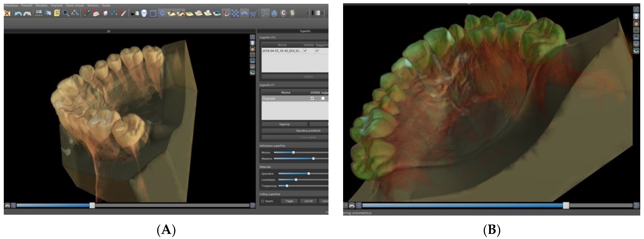Select the magnifier zoom tool icon
Viewport: 644px width, 239px height.
(x=66, y=13)
